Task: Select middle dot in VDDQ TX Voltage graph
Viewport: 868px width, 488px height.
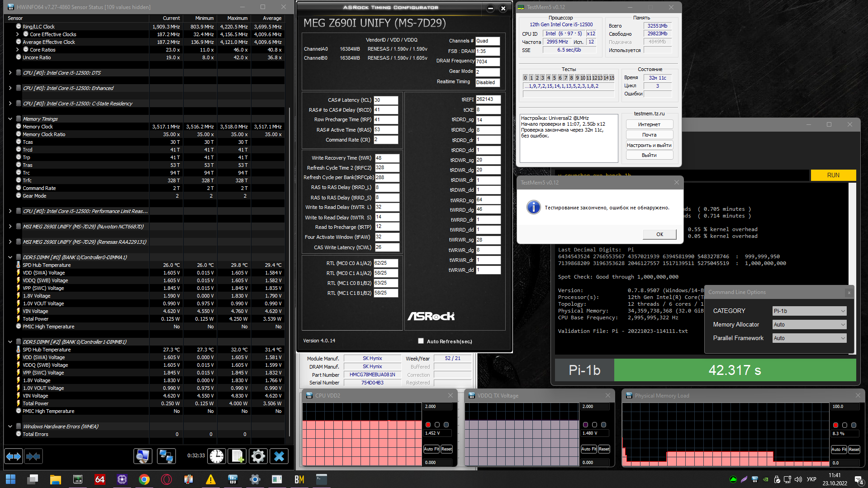Action: 594,425
